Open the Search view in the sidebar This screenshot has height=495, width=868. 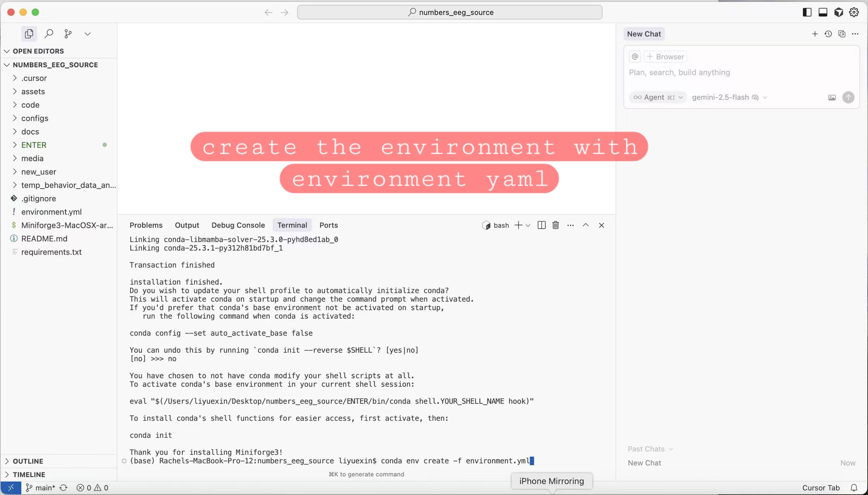coord(49,34)
